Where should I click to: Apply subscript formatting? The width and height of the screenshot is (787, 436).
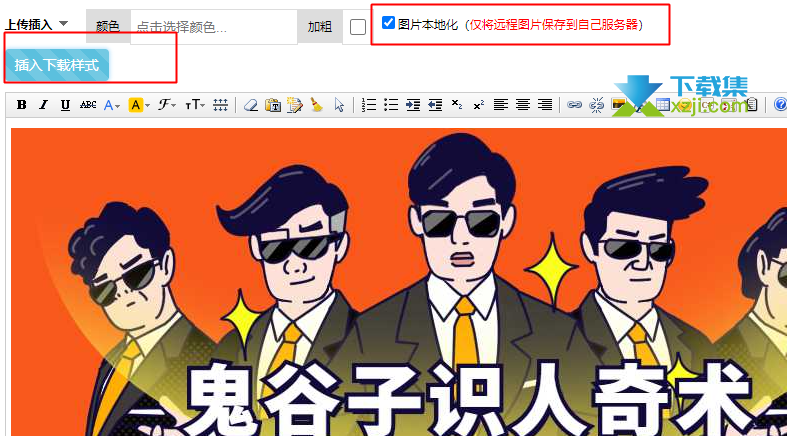[x=457, y=105]
